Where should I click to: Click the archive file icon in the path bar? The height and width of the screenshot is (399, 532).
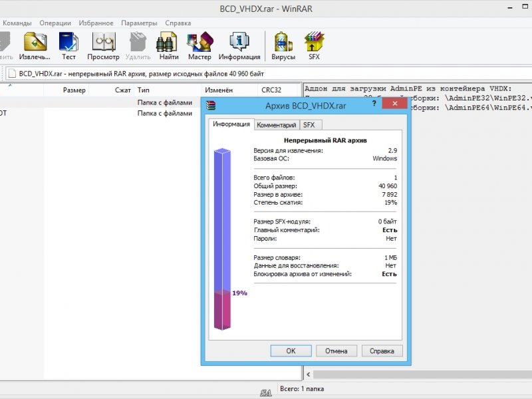(x=12, y=74)
